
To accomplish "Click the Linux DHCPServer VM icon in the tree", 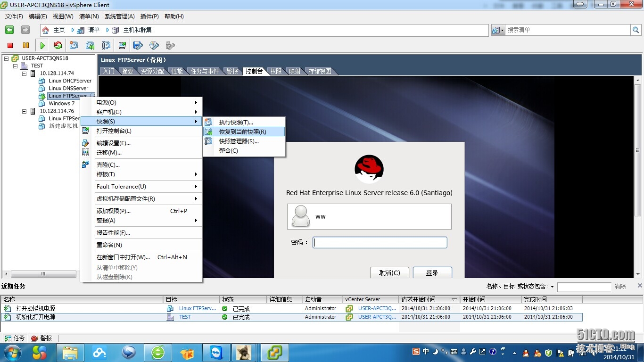I will (42, 81).
